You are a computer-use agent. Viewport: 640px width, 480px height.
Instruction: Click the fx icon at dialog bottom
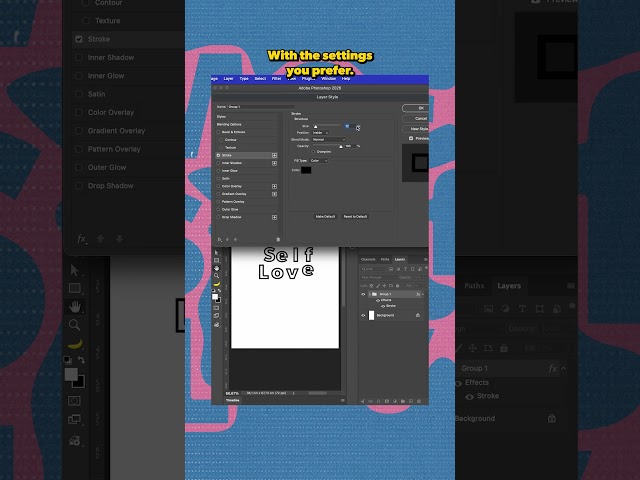(x=220, y=240)
